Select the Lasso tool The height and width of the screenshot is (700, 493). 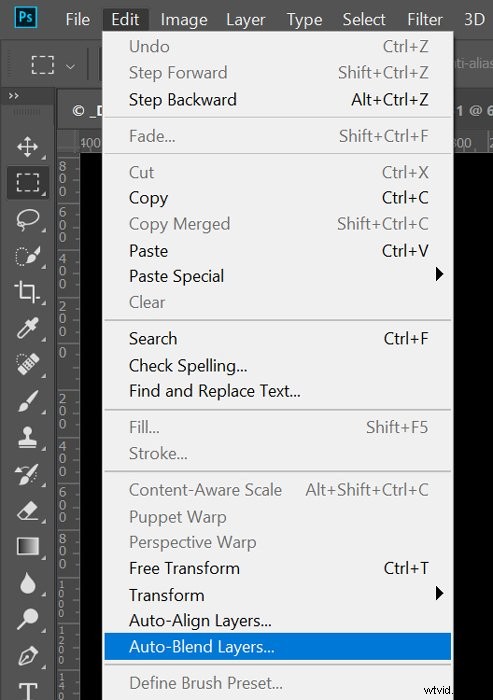tap(28, 220)
